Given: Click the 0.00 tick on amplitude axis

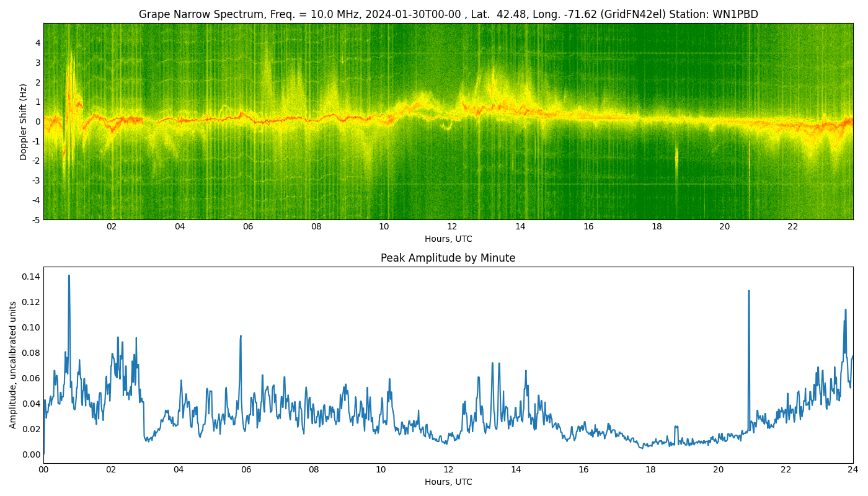Looking at the screenshot, I should (x=30, y=454).
